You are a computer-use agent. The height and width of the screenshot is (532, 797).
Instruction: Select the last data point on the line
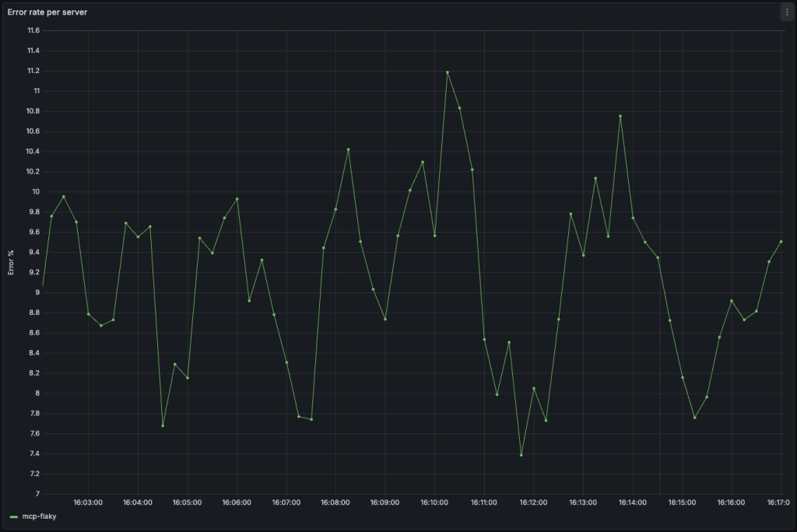click(x=781, y=242)
